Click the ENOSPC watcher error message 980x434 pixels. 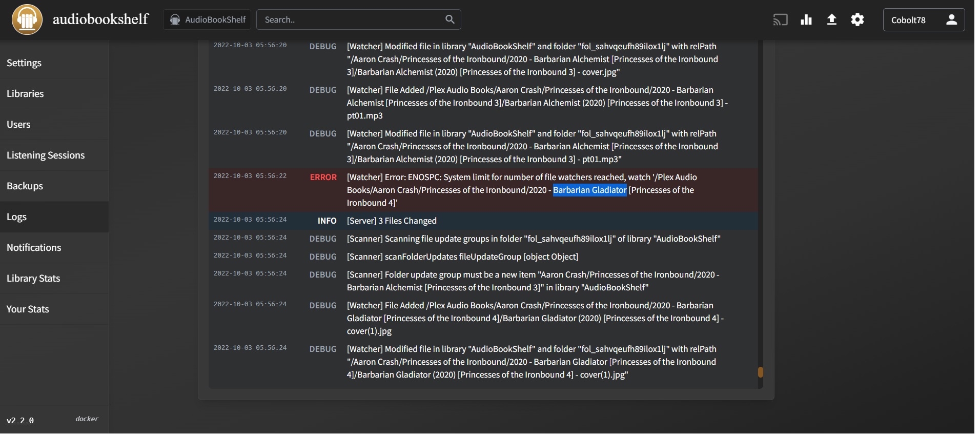[x=522, y=190]
